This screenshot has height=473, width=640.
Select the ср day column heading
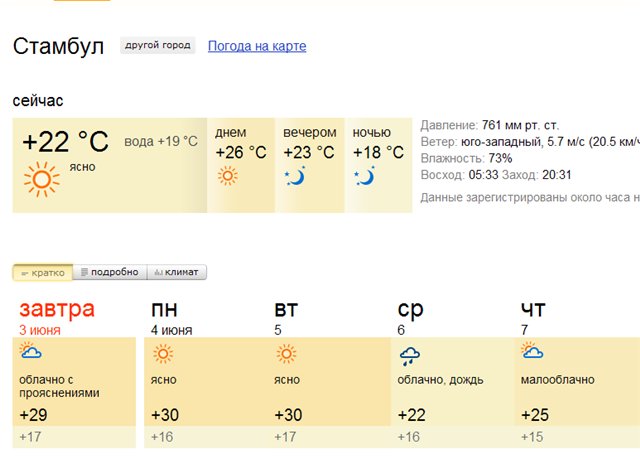(410, 309)
